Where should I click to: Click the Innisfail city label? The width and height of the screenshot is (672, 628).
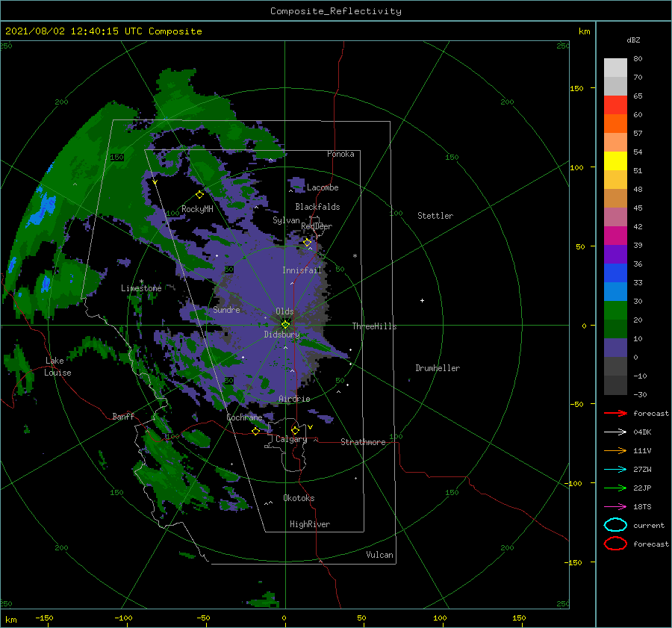coord(302,270)
